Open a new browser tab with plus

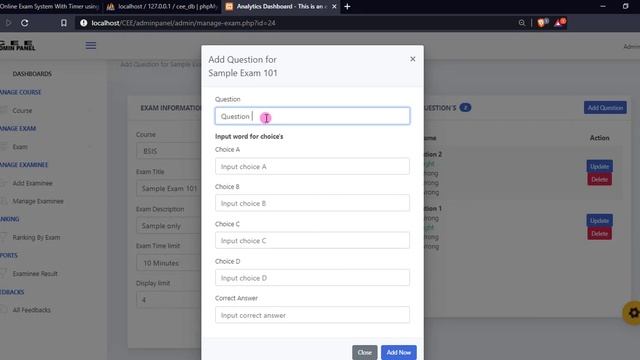[x=347, y=7]
